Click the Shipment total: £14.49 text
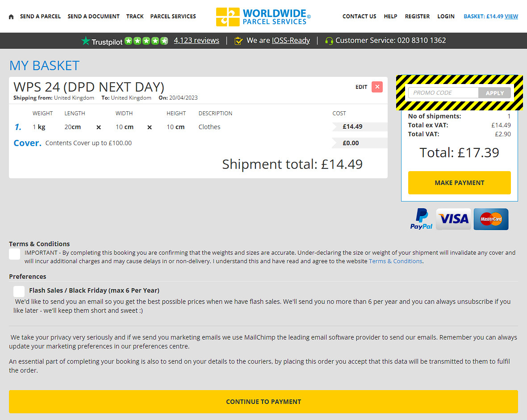The width and height of the screenshot is (527, 420). [x=293, y=164]
